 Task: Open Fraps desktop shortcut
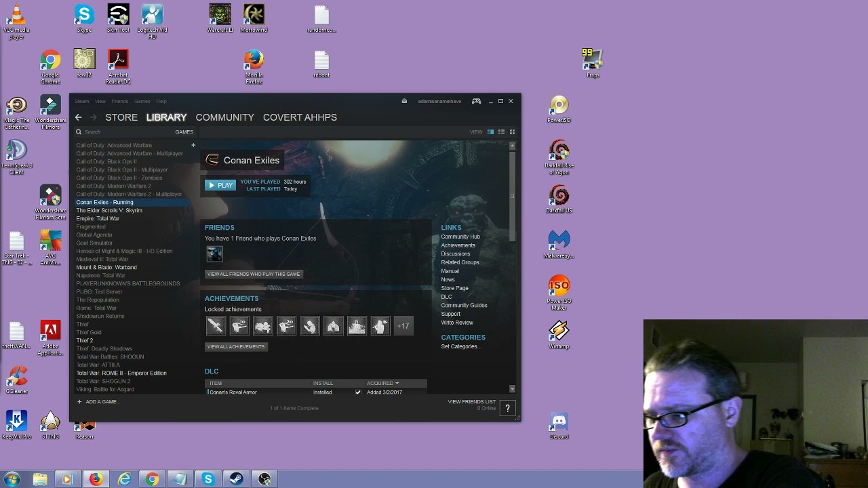click(x=593, y=64)
